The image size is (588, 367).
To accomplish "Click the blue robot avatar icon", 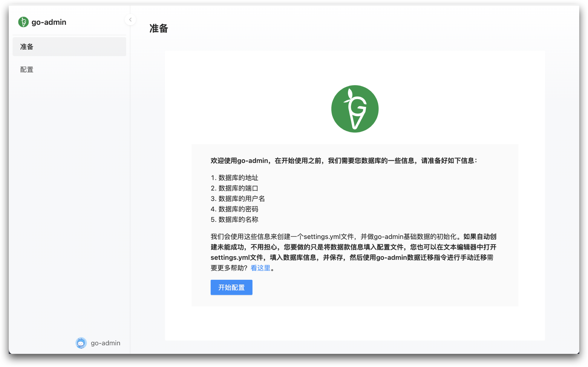I will click(x=81, y=343).
